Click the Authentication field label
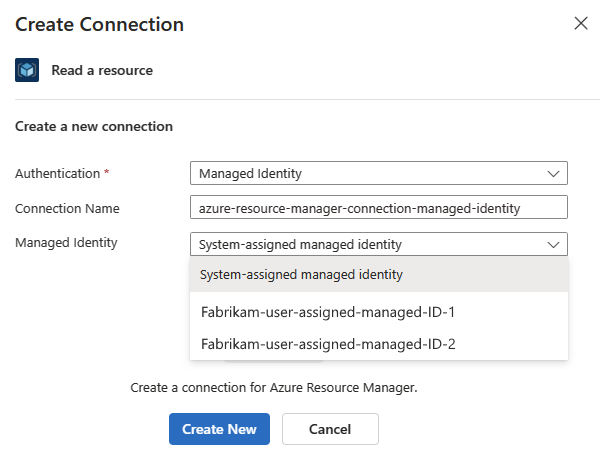This screenshot has width=600, height=460. click(x=57, y=173)
